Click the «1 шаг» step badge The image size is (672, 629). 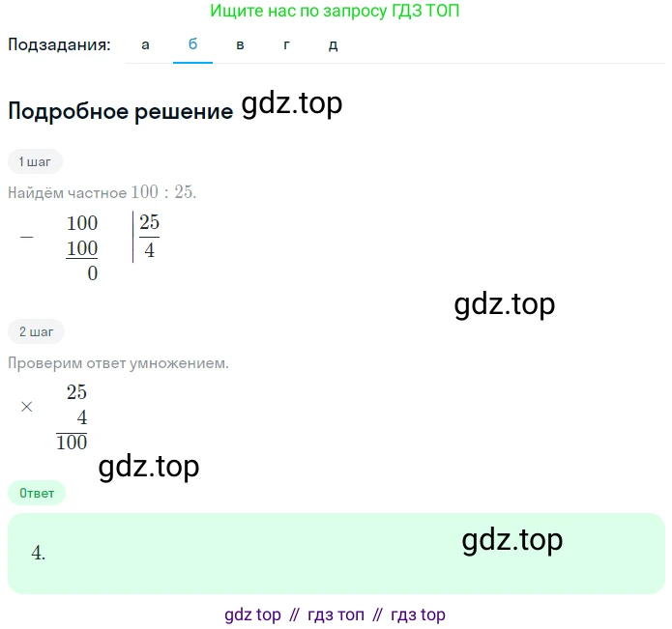point(35,162)
